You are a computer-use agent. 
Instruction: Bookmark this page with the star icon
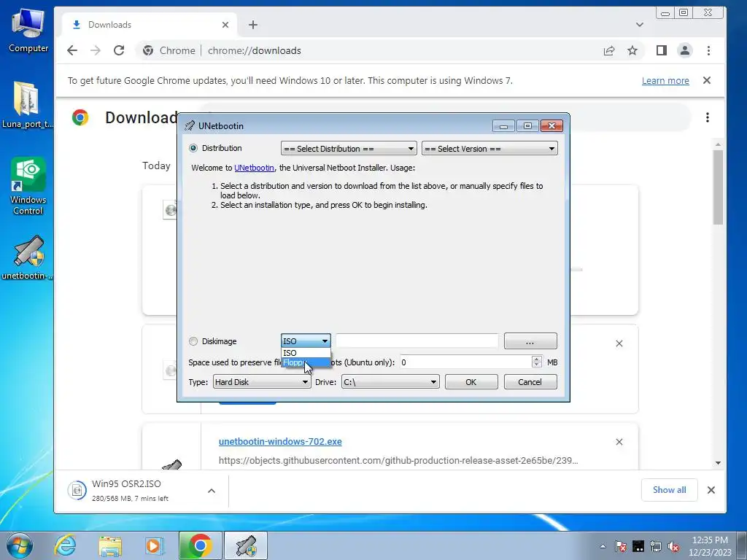click(632, 50)
